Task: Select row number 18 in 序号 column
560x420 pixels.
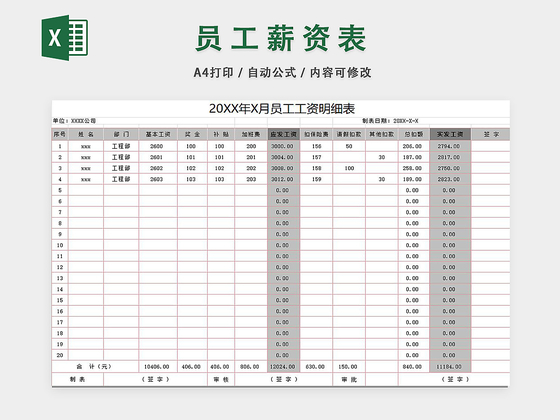Action: pos(60,333)
